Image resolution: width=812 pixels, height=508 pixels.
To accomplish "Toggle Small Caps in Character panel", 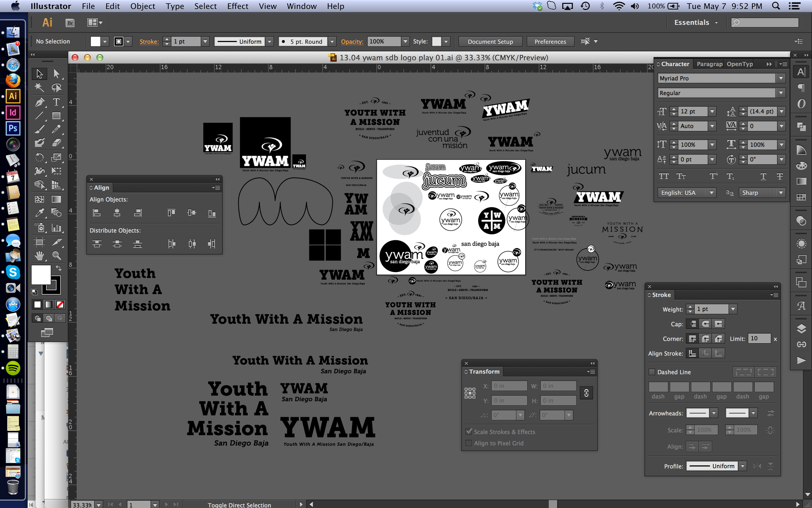I will point(681,176).
